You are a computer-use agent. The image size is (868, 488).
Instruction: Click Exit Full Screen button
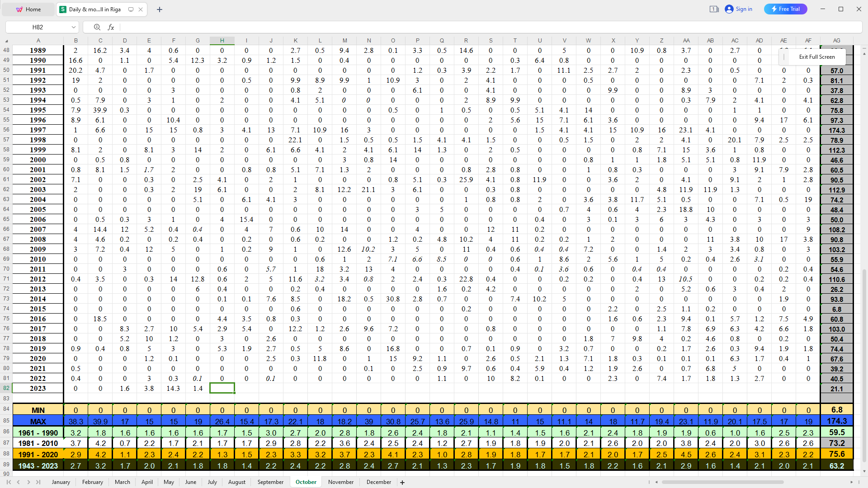coord(816,57)
